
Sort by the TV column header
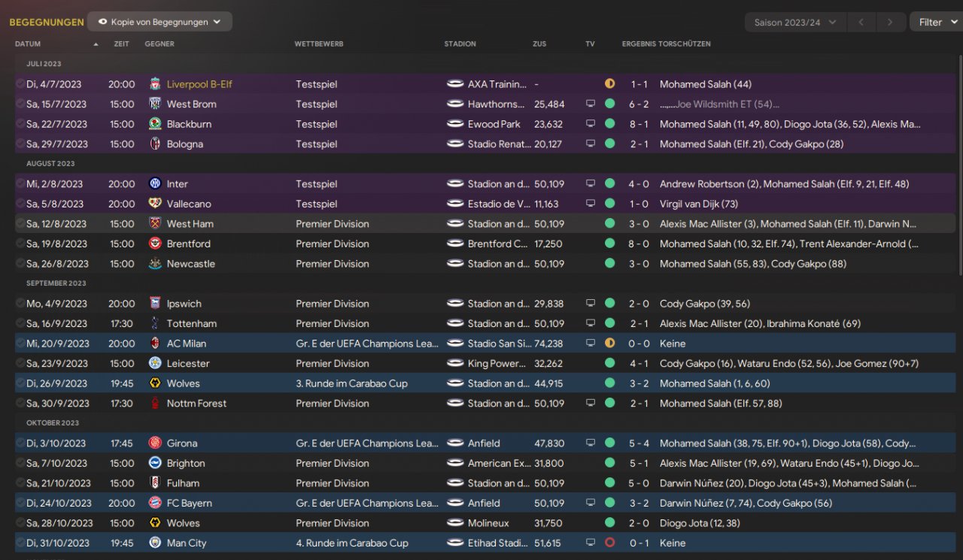point(590,44)
